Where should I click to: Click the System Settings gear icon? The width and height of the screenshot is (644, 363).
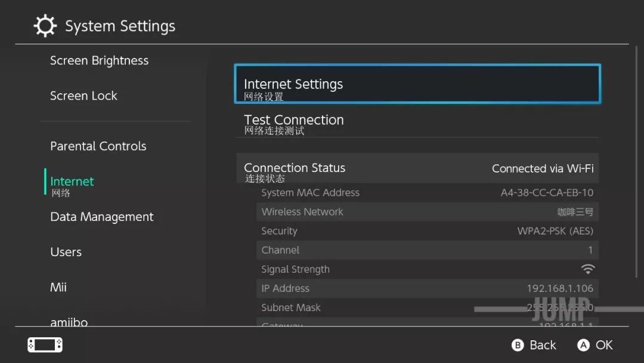pos(45,26)
